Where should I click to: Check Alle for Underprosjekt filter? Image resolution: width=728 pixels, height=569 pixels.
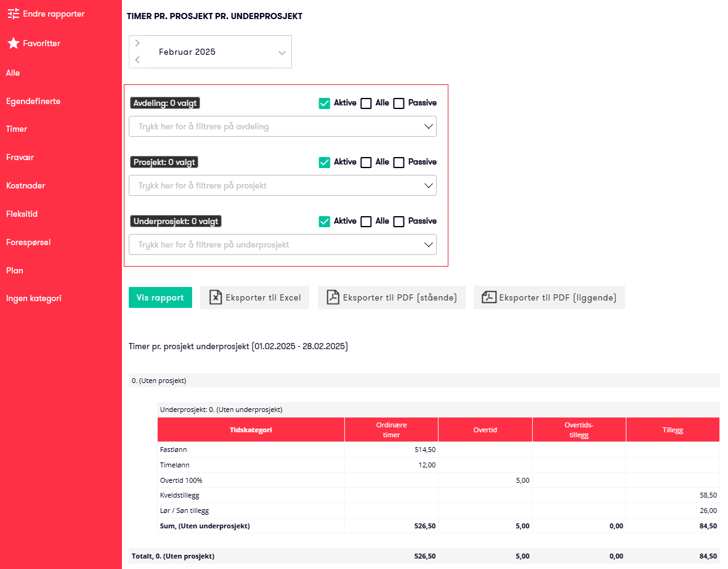pos(366,222)
